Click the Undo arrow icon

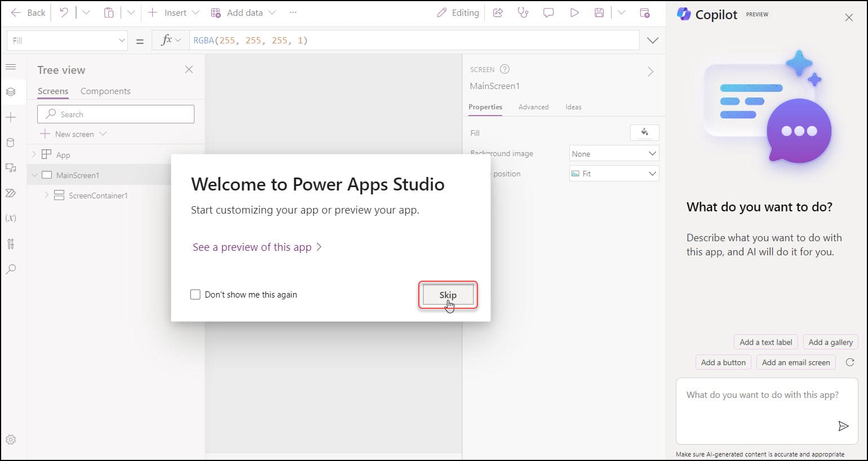[64, 12]
